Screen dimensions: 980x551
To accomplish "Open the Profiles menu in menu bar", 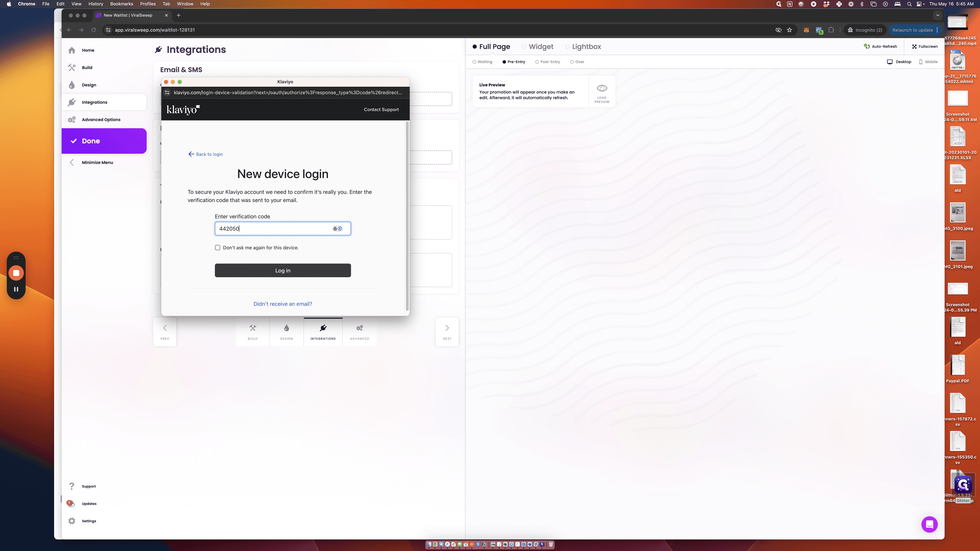I will (x=148, y=4).
